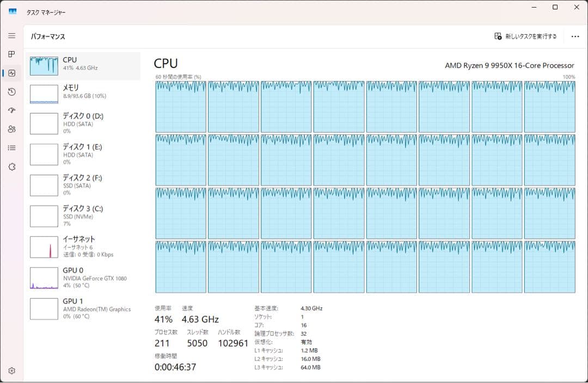
Task: Maximize the Task Manager window
Action: tap(555, 7)
